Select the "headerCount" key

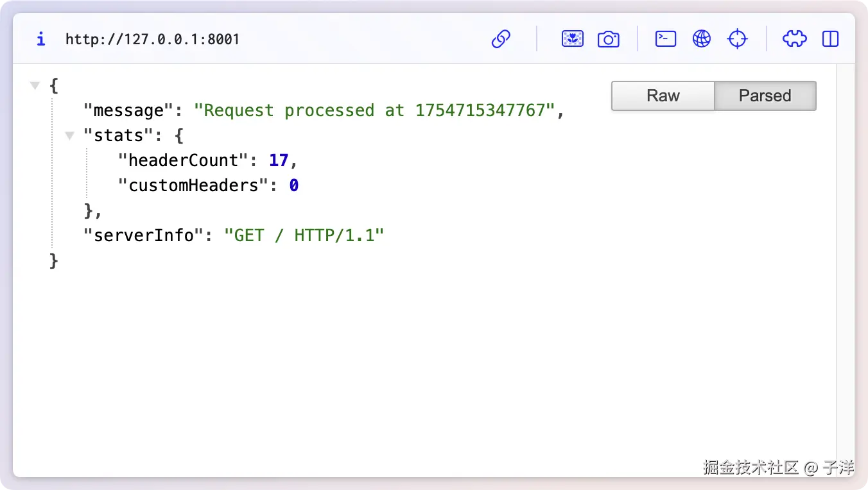183,160
